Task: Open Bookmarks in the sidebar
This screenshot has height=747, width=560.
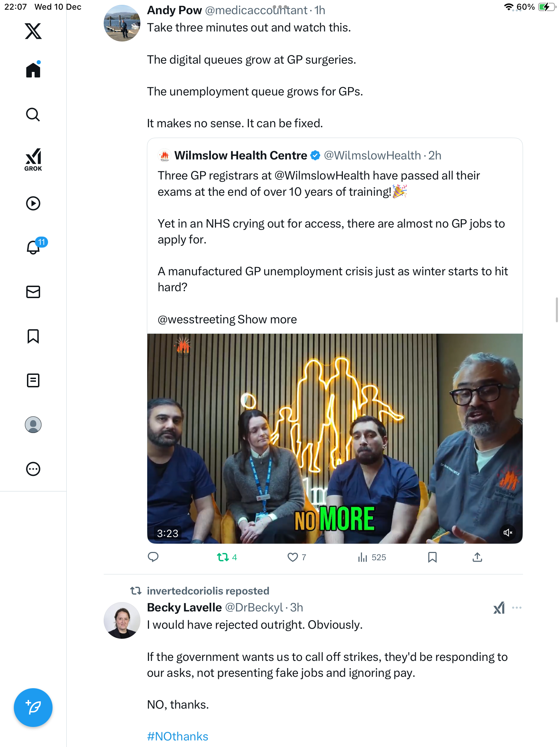Action: click(x=33, y=336)
